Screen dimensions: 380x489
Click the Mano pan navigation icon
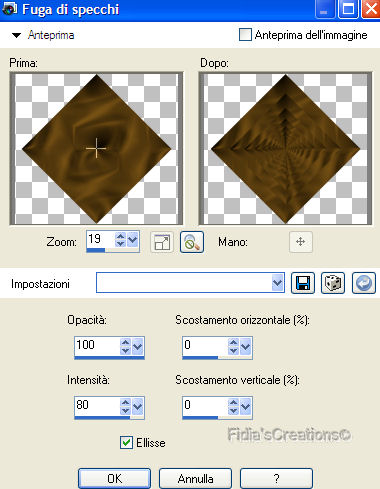[x=301, y=242]
